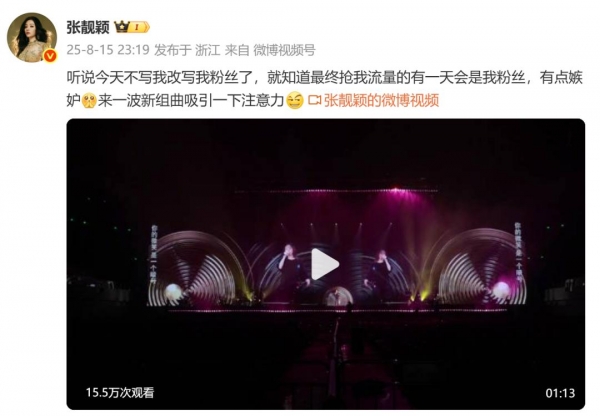Open 张靓颖's profile avatar
Image resolution: width=600 pixels, height=416 pixels.
(32, 37)
